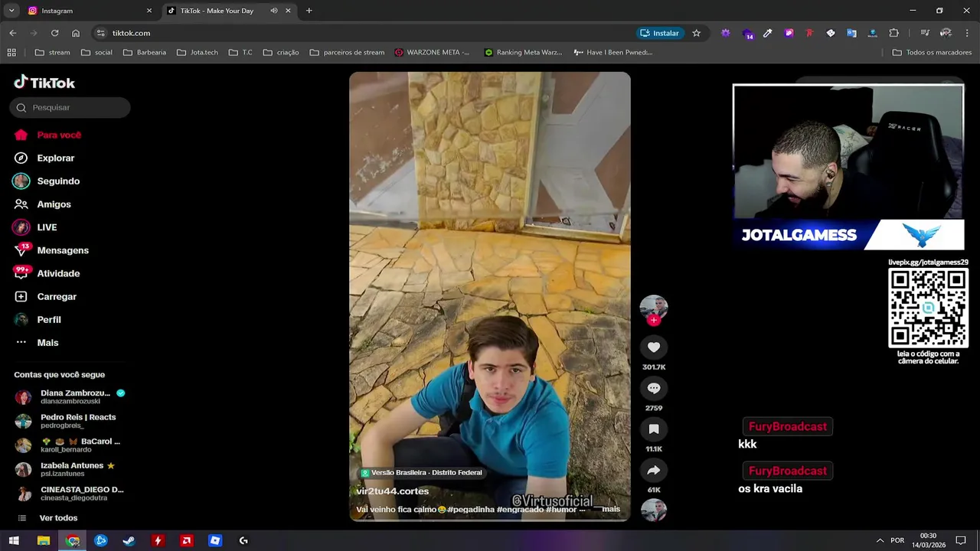The height and width of the screenshot is (551, 980).
Task: Open the parceiros de stream folder
Action: click(347, 52)
